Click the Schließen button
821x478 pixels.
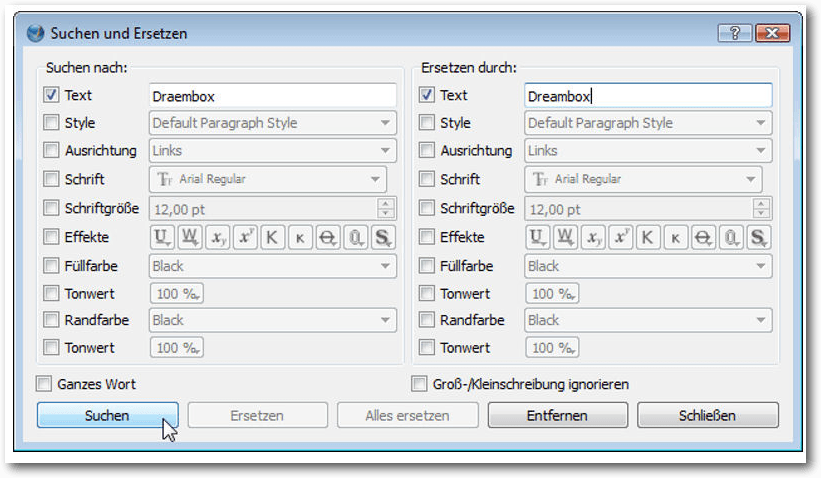click(708, 415)
